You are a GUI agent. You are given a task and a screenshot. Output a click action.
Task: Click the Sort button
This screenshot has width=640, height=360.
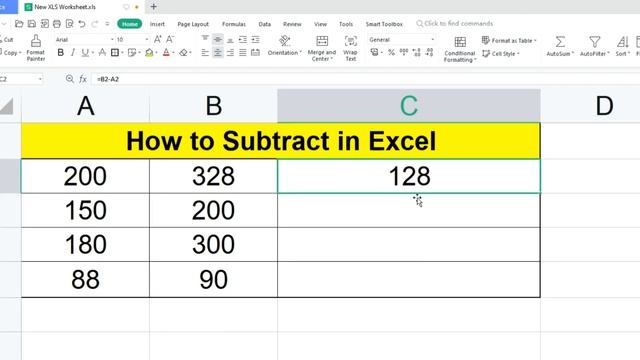(x=622, y=46)
